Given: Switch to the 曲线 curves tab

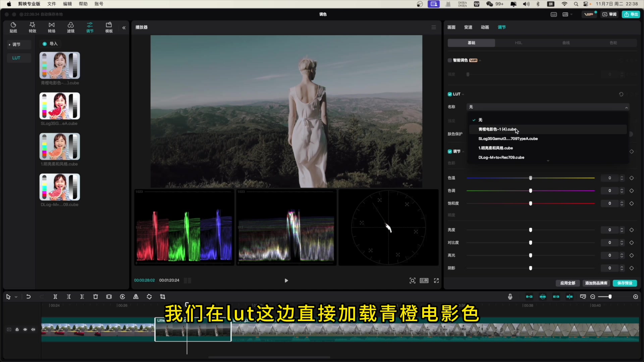Looking at the screenshot, I should point(566,43).
